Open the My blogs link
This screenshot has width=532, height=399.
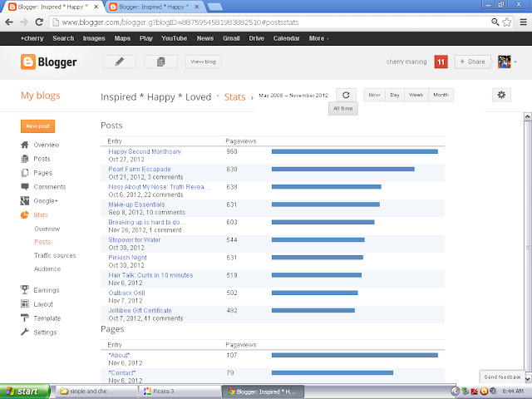click(x=41, y=96)
